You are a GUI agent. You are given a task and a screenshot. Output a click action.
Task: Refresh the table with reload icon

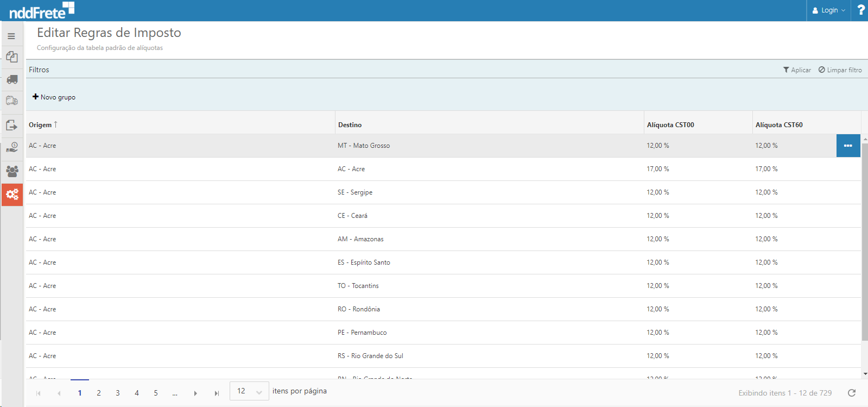click(x=852, y=393)
